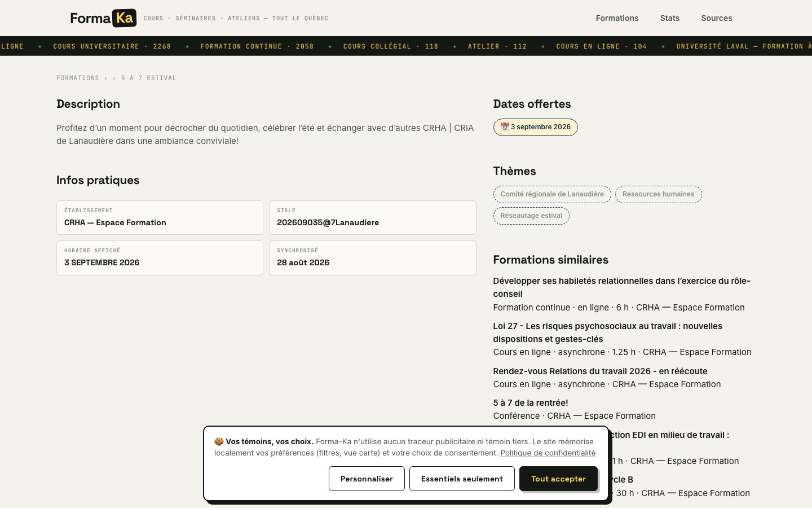The height and width of the screenshot is (508, 812).
Task: Open 5 à 7 de la rentrée formation
Action: (530, 402)
